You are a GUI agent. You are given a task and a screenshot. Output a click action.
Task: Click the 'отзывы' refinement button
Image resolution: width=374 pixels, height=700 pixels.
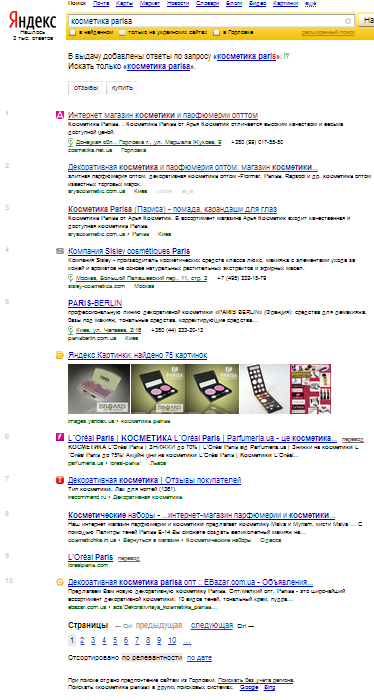pos(86,88)
